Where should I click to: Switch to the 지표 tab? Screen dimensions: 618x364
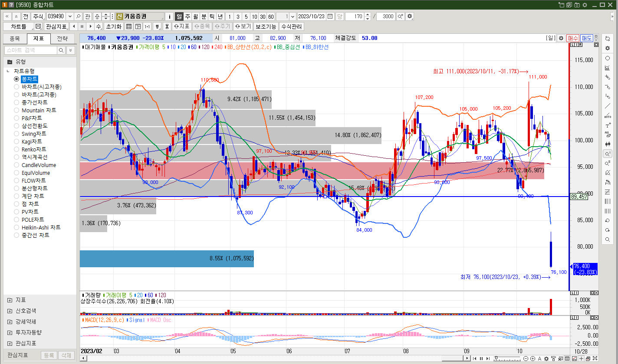[39, 39]
